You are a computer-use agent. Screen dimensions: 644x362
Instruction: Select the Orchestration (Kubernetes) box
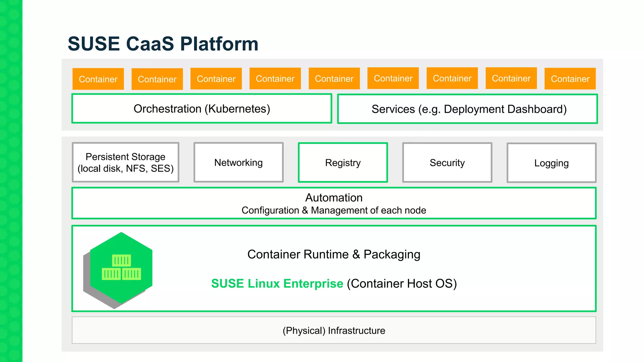(202, 109)
